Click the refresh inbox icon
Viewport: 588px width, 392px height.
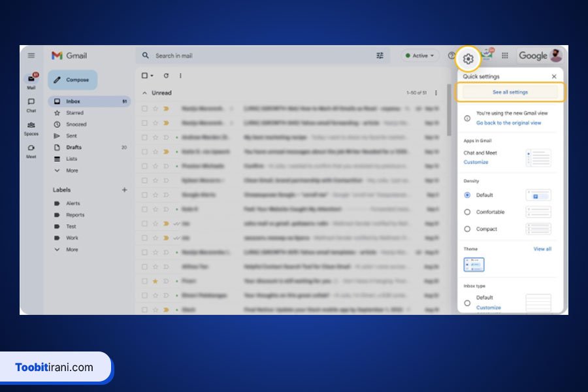coord(166,76)
